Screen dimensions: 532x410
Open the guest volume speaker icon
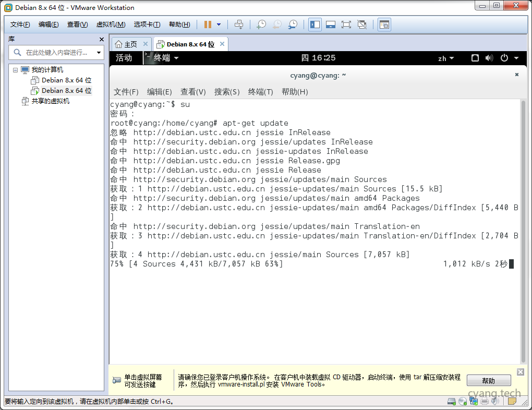click(x=489, y=58)
